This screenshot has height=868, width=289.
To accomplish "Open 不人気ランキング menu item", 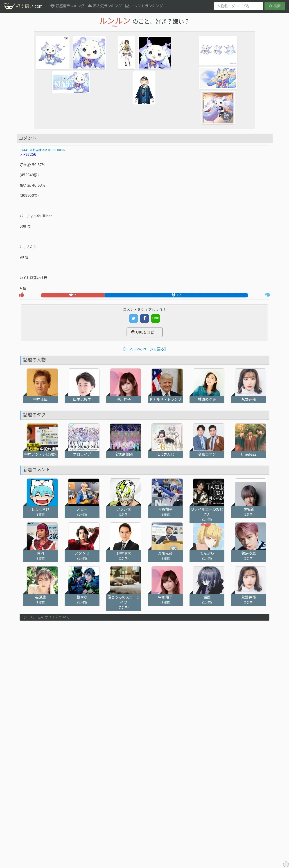I will pos(105,6).
